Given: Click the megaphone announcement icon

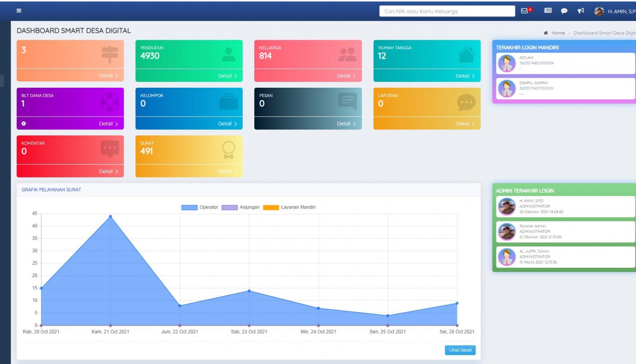Looking at the screenshot, I should pyautogui.click(x=581, y=11).
